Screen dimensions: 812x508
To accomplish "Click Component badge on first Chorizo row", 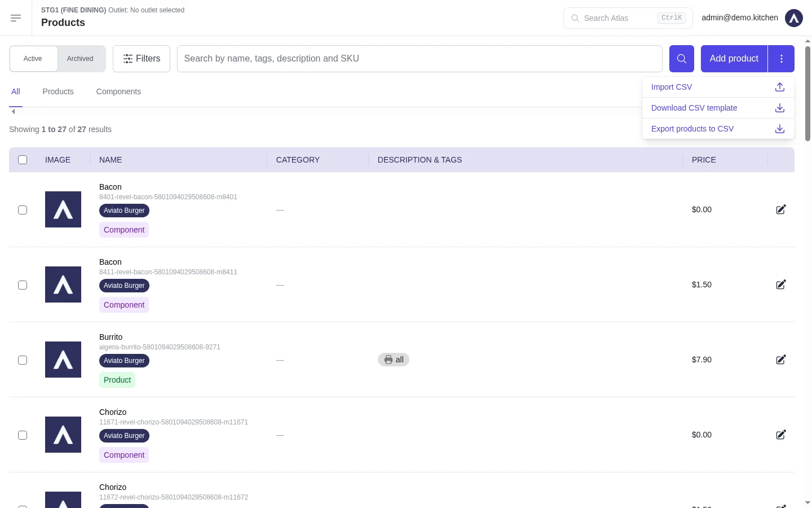I will [x=124, y=455].
